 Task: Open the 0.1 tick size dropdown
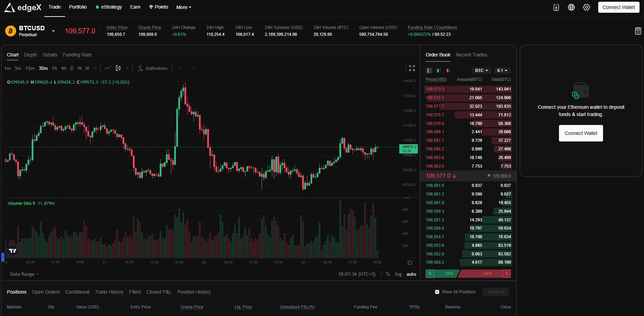[x=502, y=71]
